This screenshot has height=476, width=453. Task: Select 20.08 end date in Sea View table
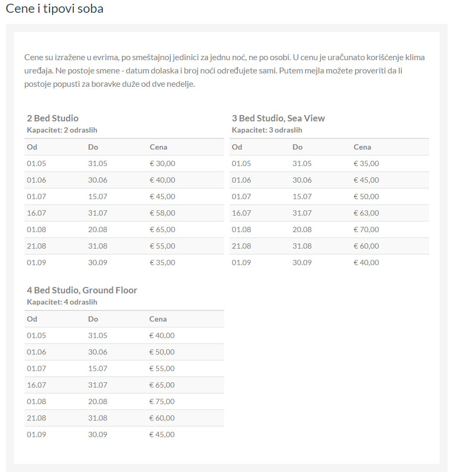pos(302,229)
